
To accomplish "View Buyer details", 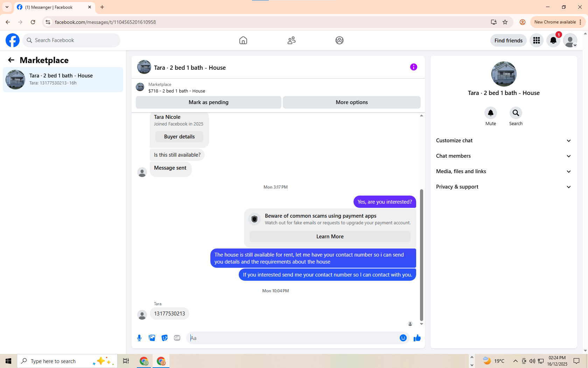I will click(x=180, y=137).
